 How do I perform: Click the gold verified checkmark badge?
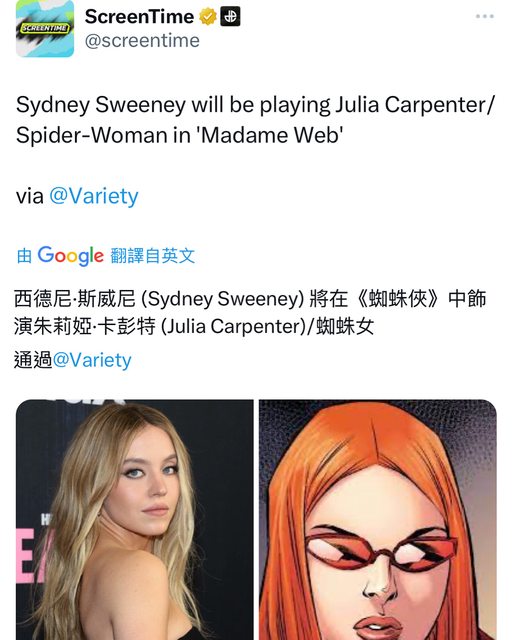coord(208,17)
